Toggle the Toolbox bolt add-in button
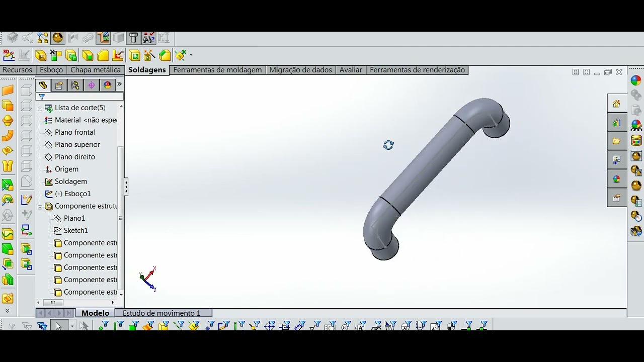The height and width of the screenshot is (362, 644). (x=133, y=38)
